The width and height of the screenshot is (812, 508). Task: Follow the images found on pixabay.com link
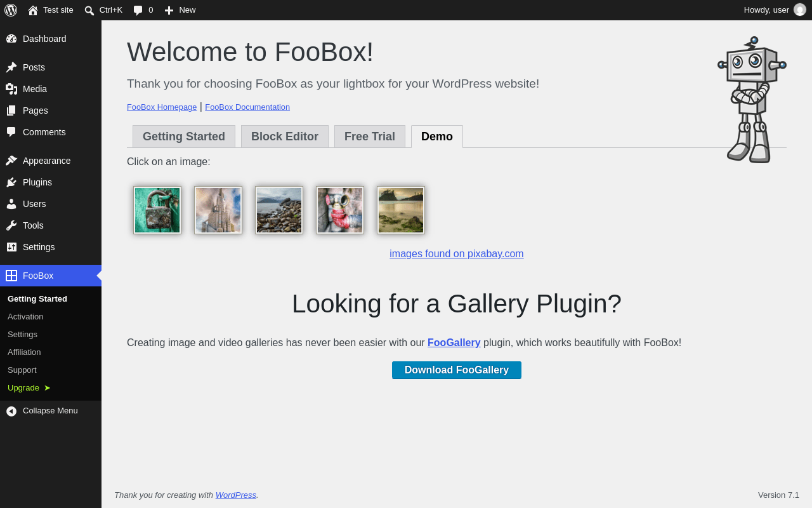pyautogui.click(x=457, y=254)
